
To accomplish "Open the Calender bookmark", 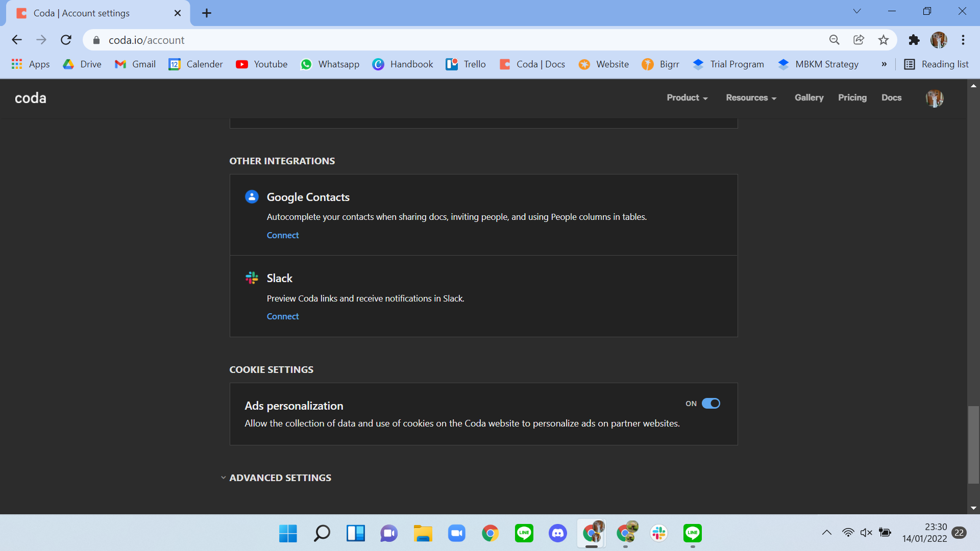I will 195,64.
